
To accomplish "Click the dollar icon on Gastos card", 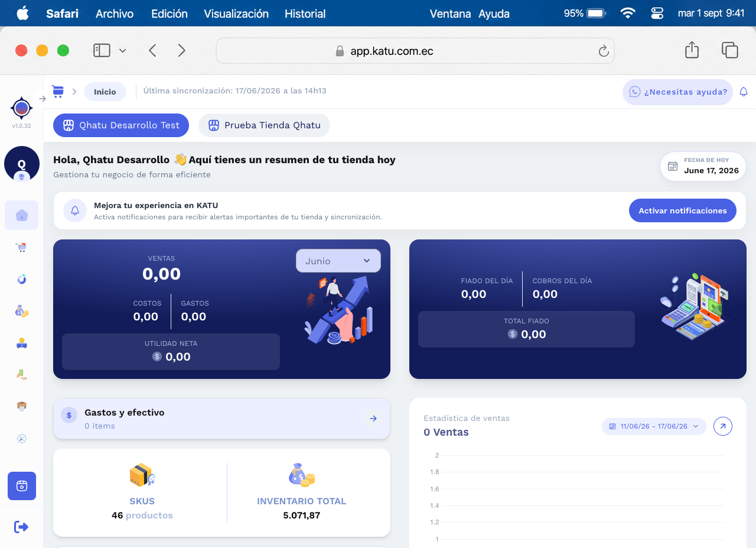I will click(69, 416).
